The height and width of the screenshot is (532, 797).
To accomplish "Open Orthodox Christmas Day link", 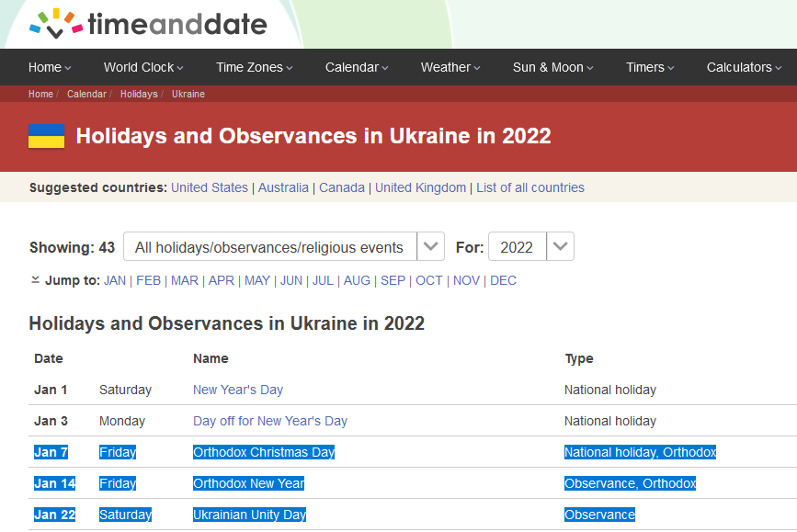I will coord(264,452).
